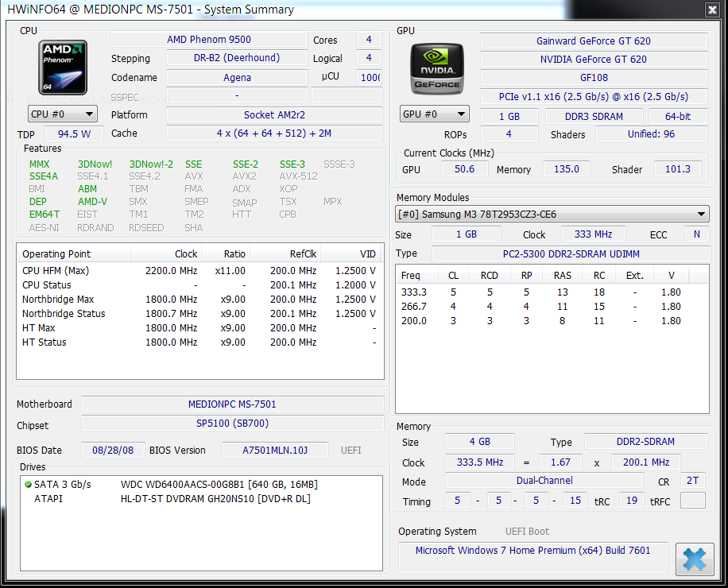The image size is (728, 588).
Task: Click the blue X button at bottom right
Action: tap(695, 559)
